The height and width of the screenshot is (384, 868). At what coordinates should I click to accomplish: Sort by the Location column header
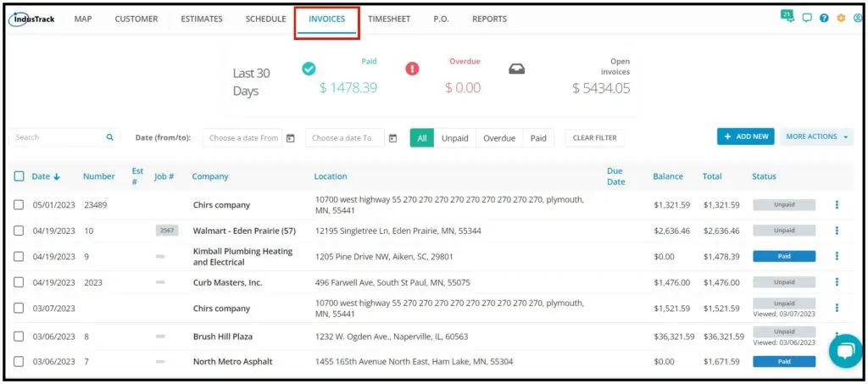point(331,176)
